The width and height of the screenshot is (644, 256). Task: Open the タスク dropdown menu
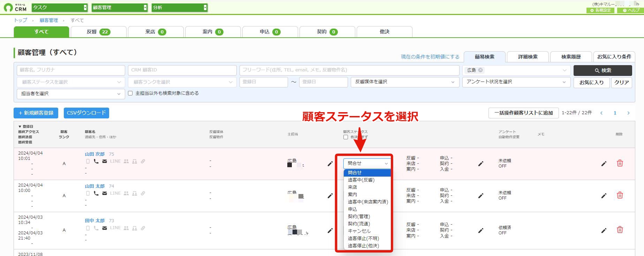point(60,7)
